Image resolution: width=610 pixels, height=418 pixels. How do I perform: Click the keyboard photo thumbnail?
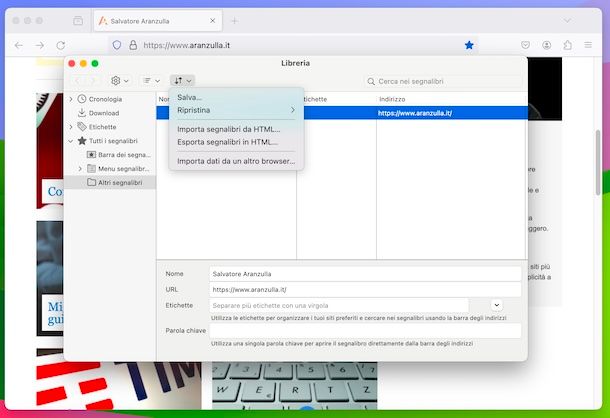pyautogui.click(x=294, y=385)
